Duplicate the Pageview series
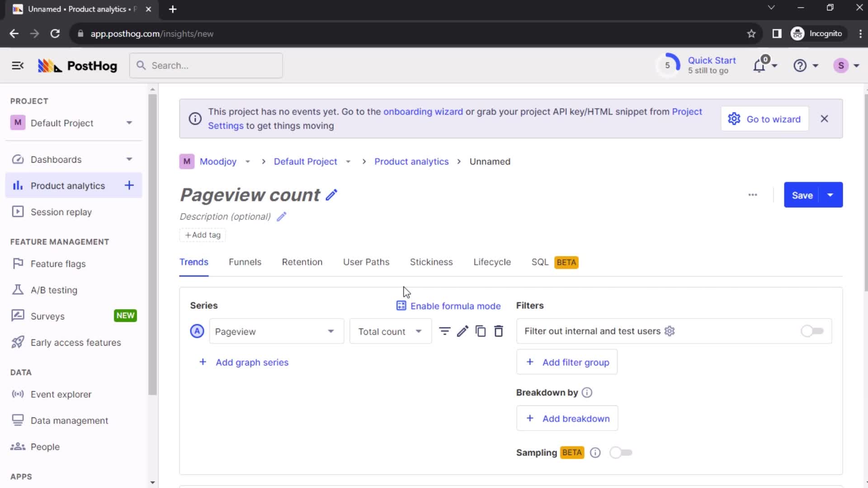 coord(481,331)
